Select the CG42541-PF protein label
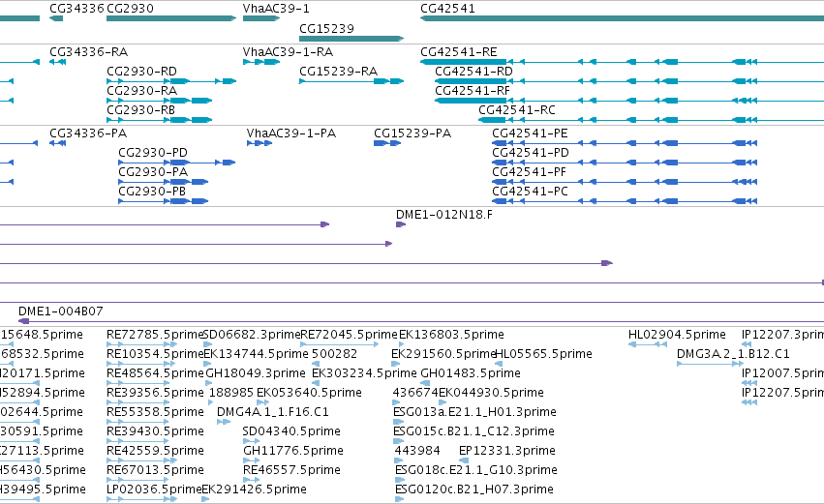The width and height of the screenshot is (824, 504). pos(530,171)
